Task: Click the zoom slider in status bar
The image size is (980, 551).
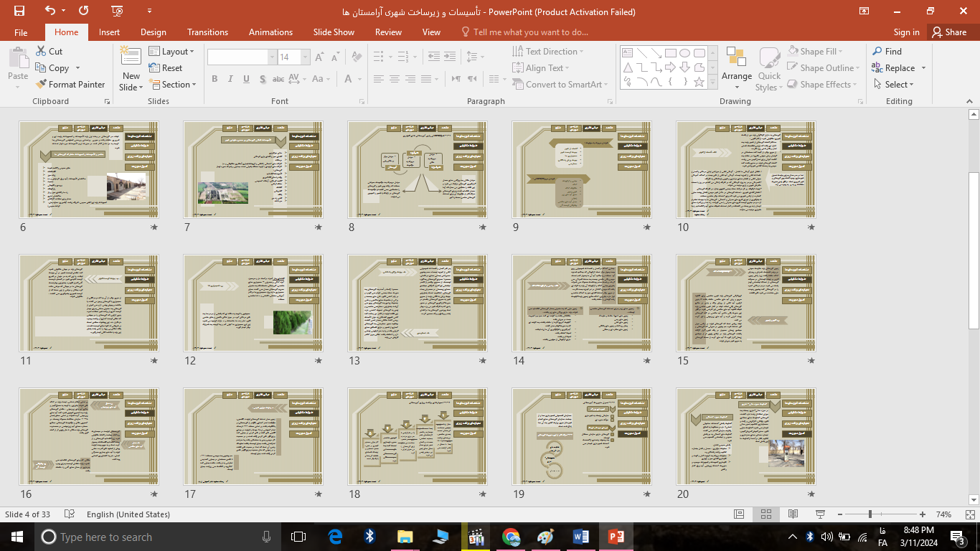Action: coord(870,514)
